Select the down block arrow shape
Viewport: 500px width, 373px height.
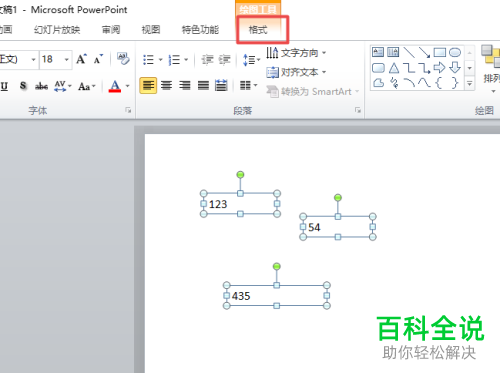pos(455,68)
